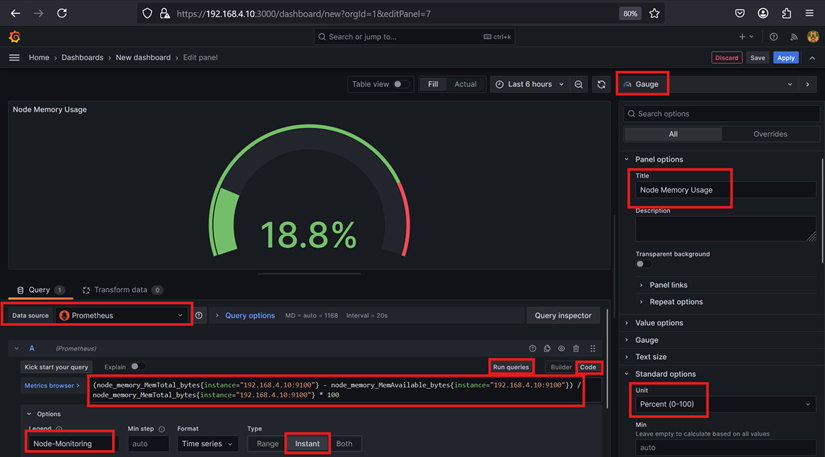Collapse query A row chevron
The height and width of the screenshot is (457, 825).
(16, 349)
